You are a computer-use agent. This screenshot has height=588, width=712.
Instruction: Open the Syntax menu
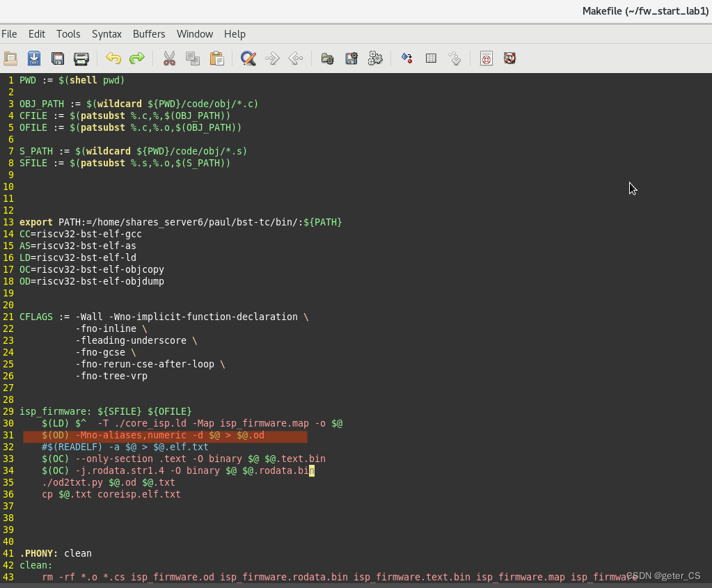click(106, 34)
